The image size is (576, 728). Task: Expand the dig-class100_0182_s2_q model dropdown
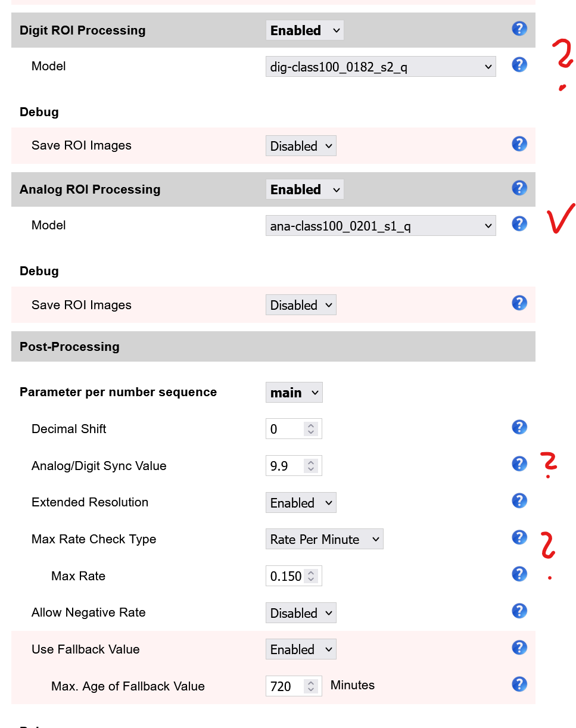[380, 67]
